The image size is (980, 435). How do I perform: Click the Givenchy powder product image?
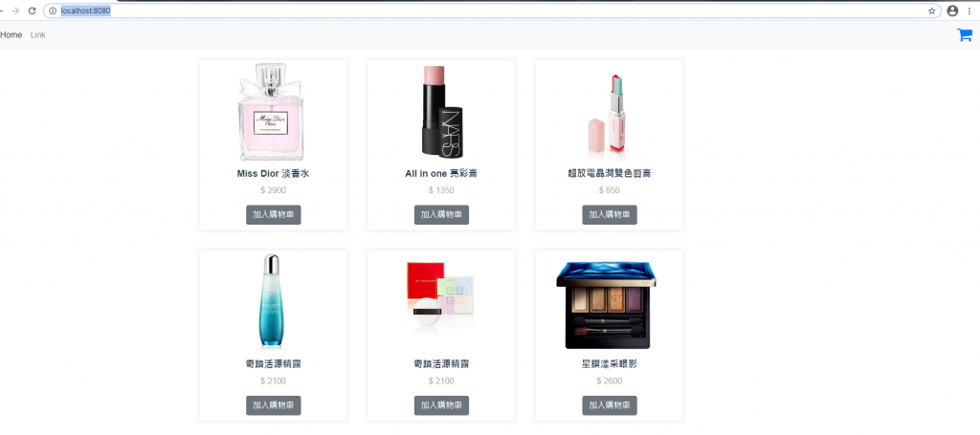440,294
